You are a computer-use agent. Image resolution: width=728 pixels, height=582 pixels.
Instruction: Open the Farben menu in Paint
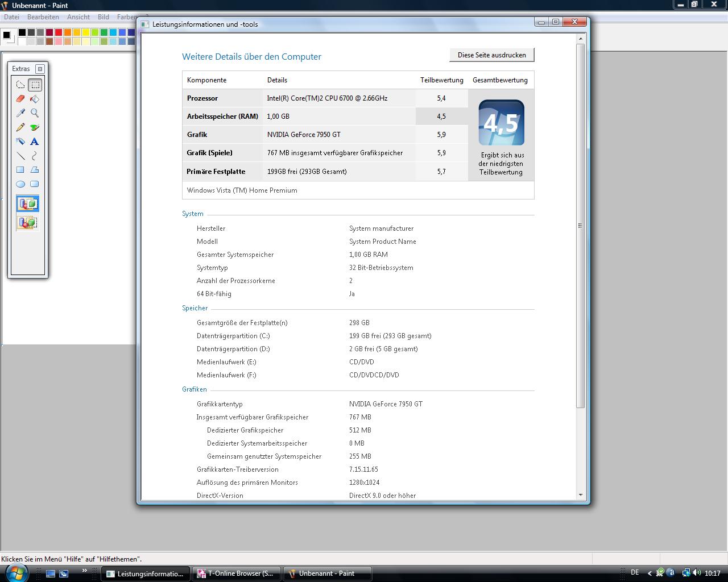(126, 17)
